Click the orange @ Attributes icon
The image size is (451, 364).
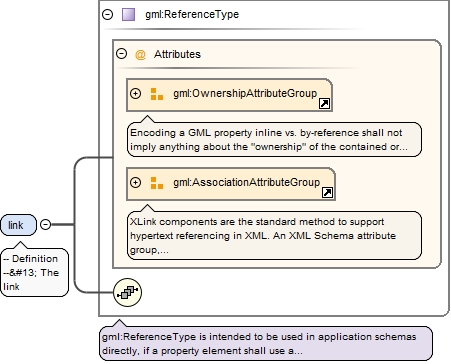(140, 54)
